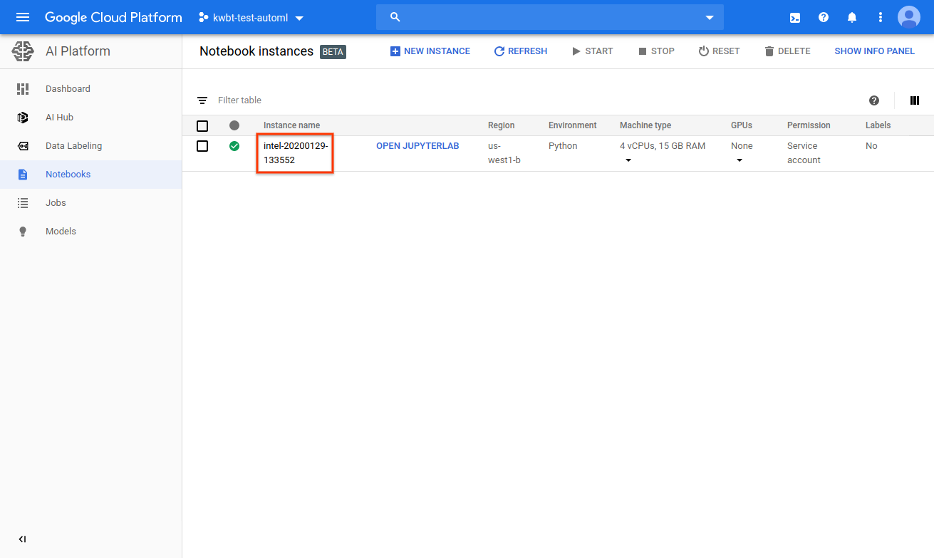Click the Machine type column header

(x=645, y=125)
